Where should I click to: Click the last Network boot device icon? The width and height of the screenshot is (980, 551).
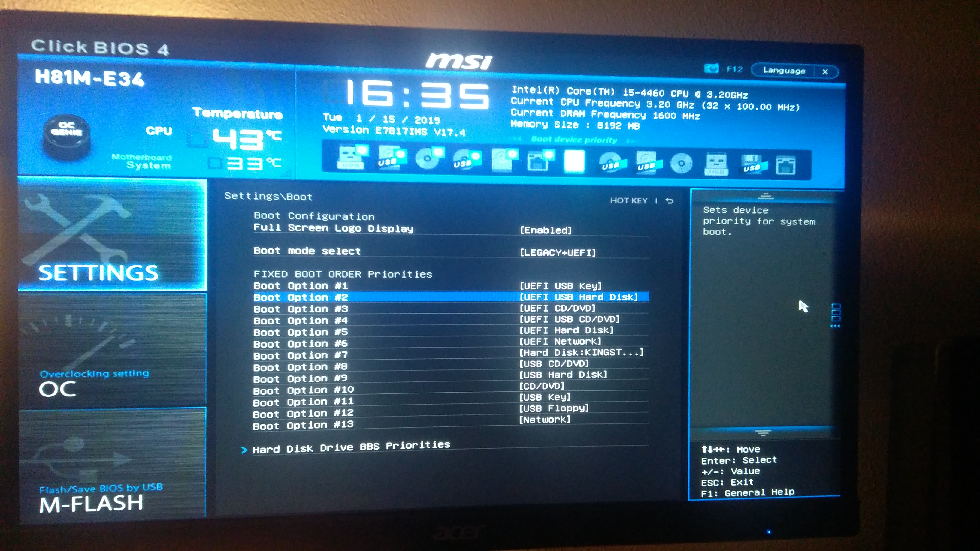coord(786,166)
